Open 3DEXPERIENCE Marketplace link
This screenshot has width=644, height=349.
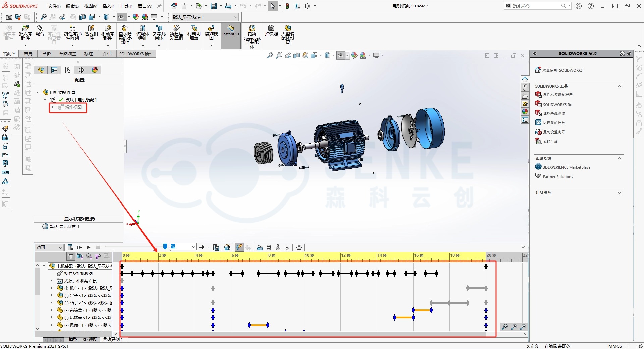567,167
